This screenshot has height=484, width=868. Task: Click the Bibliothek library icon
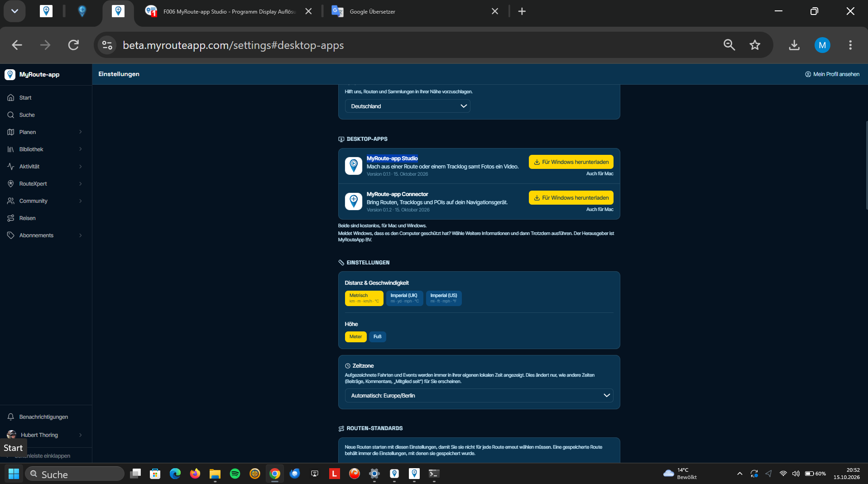(x=11, y=149)
